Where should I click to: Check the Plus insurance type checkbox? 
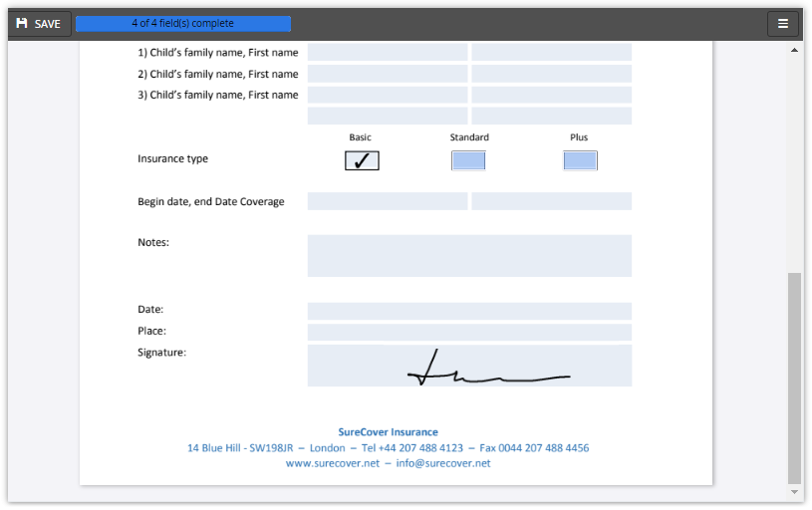(580, 160)
